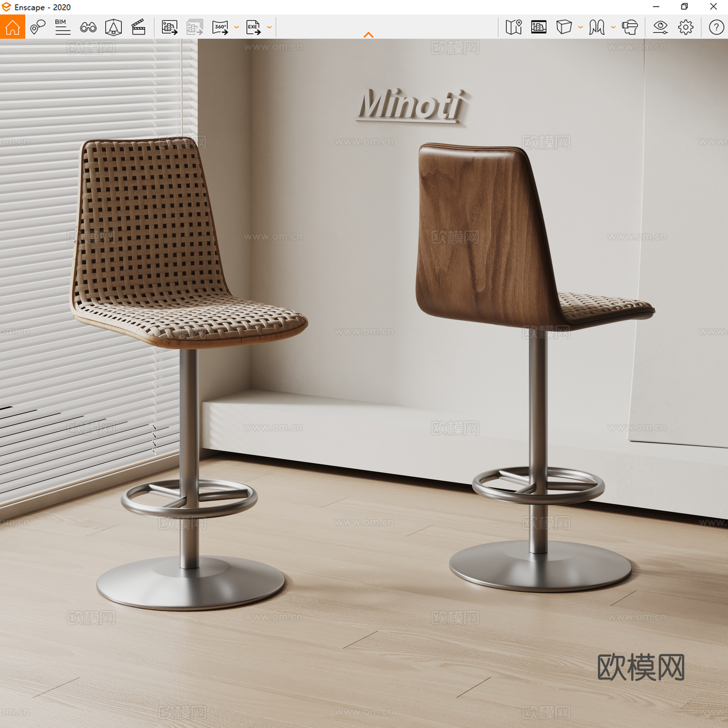
Task: Open the general settings gear
Action: coord(686,26)
